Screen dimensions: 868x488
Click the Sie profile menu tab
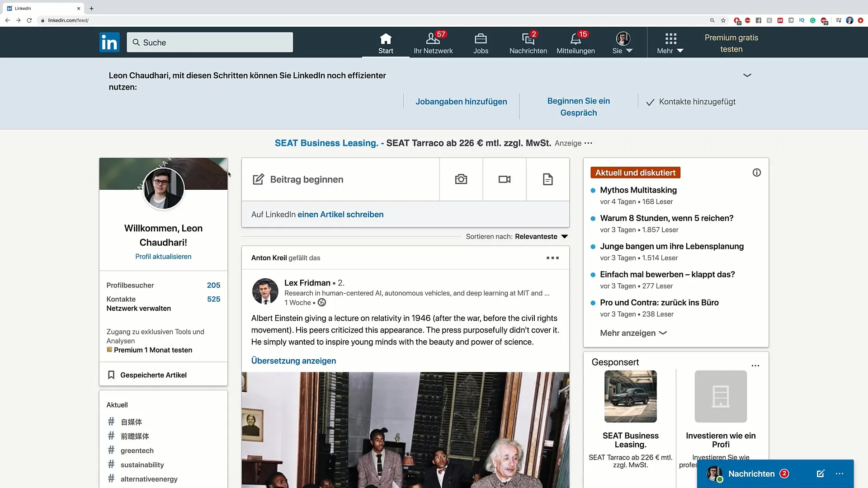pos(623,42)
